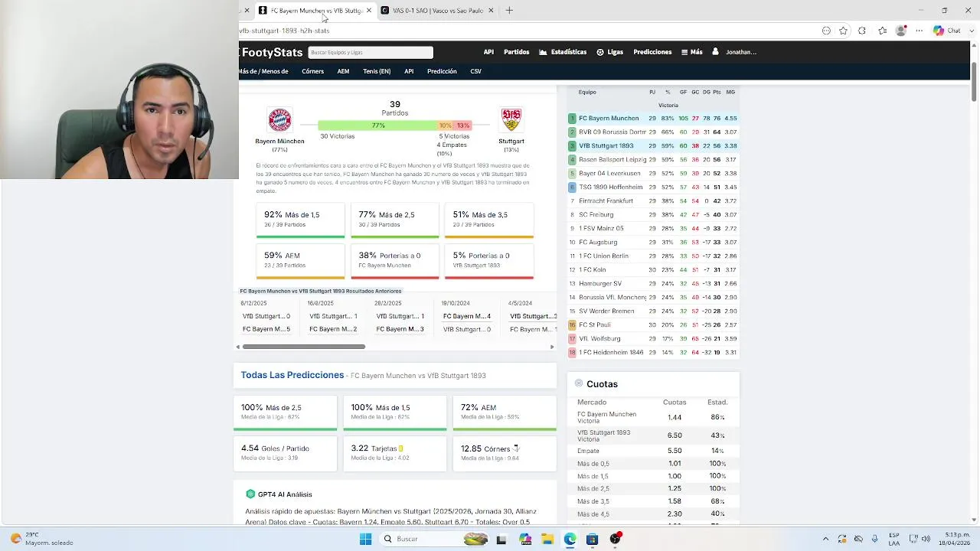Click the 51% Más de 3,5 stat card
The height and width of the screenshot is (551, 980).
(488, 220)
